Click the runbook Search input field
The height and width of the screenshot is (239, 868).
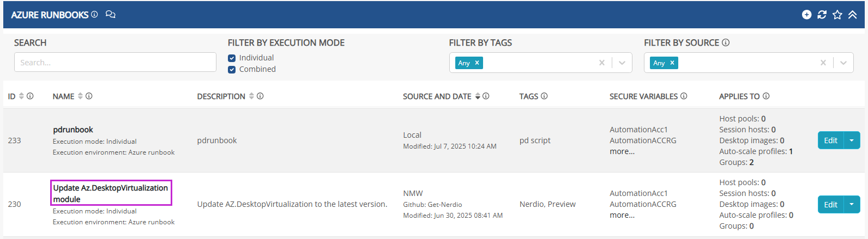coord(115,62)
